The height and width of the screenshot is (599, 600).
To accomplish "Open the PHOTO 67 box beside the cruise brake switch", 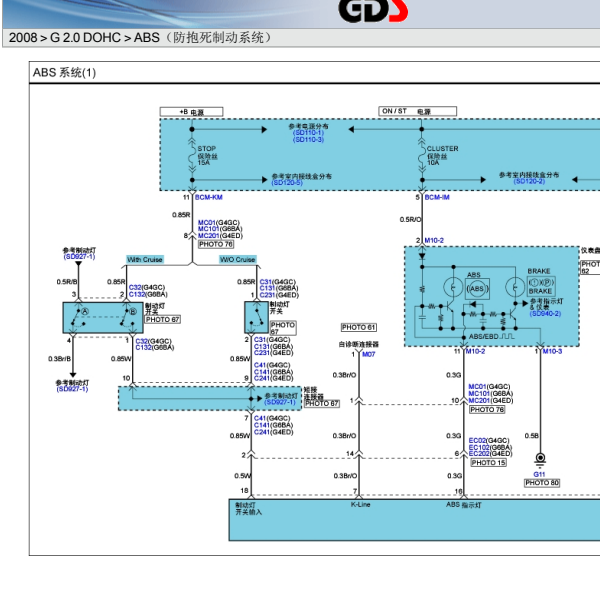I will point(163,319).
